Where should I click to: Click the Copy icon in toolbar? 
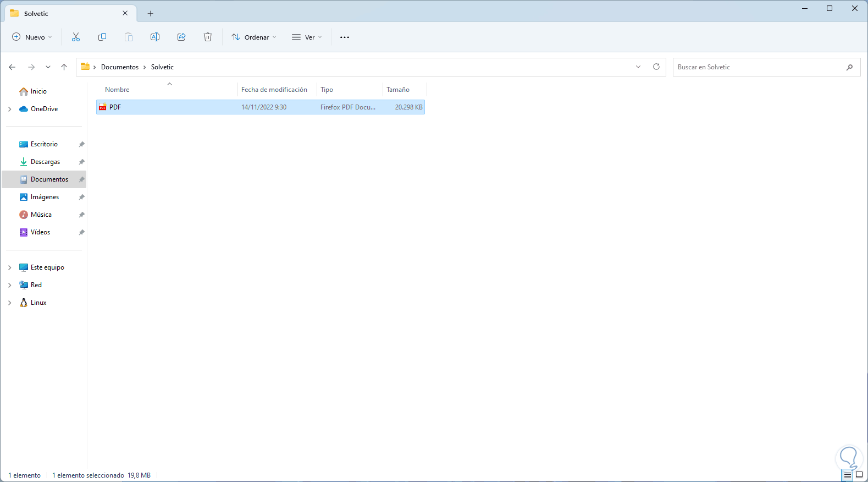(102, 37)
